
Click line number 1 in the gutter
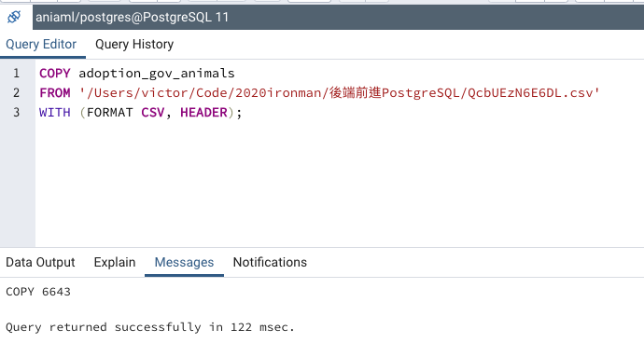tap(16, 73)
